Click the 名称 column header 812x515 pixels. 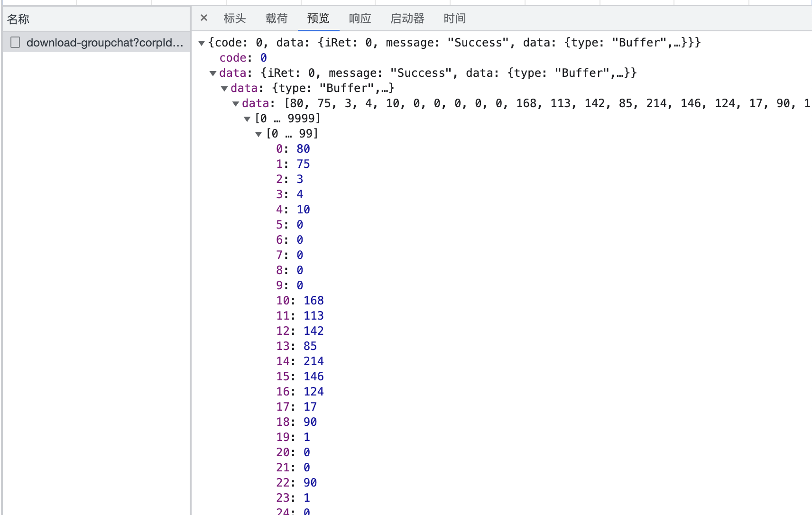point(18,19)
